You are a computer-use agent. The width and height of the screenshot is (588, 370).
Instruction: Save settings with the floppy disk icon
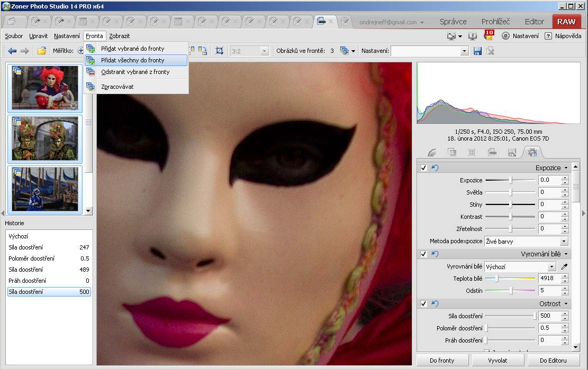478,51
